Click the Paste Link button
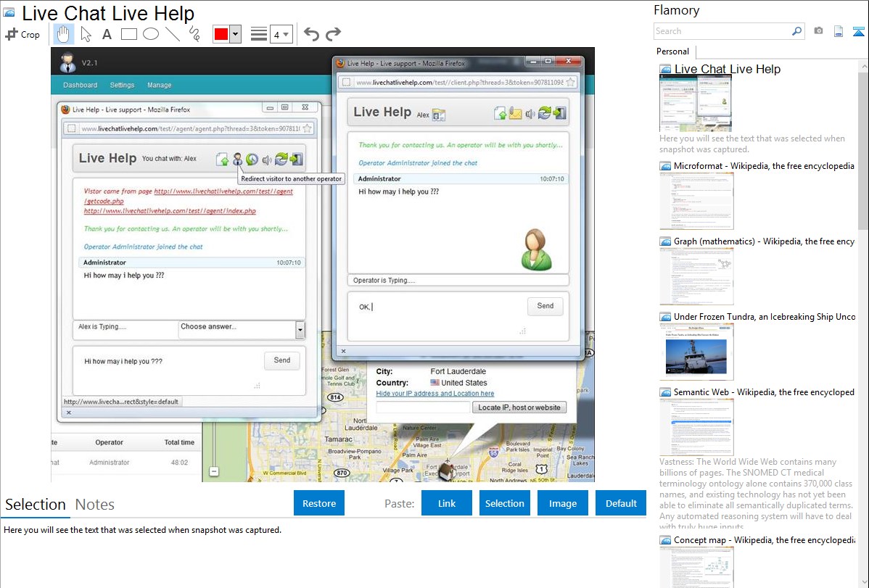869x588 pixels. coord(447,502)
